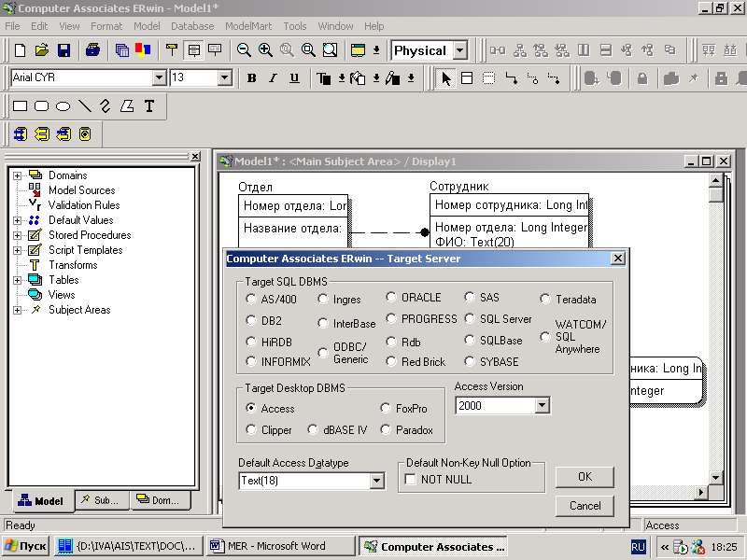This screenshot has width=747, height=560.
Task: Click the lock icon in the toolbar
Action: 642,78
